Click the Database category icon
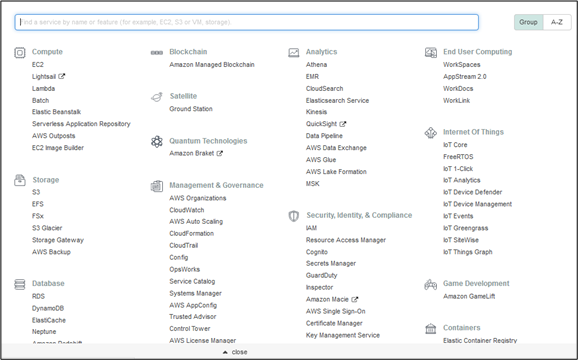Viewport: 578px width, 360px height. 20,284
